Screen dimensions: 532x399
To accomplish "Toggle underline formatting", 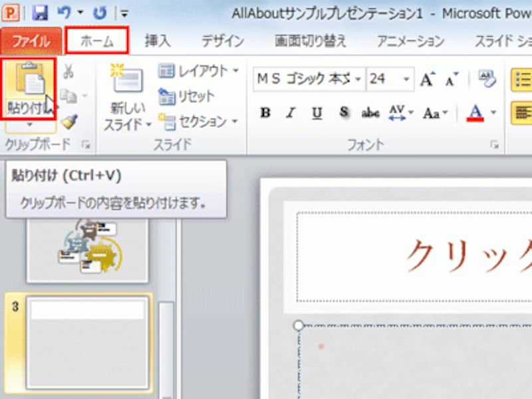I will pyautogui.click(x=317, y=113).
